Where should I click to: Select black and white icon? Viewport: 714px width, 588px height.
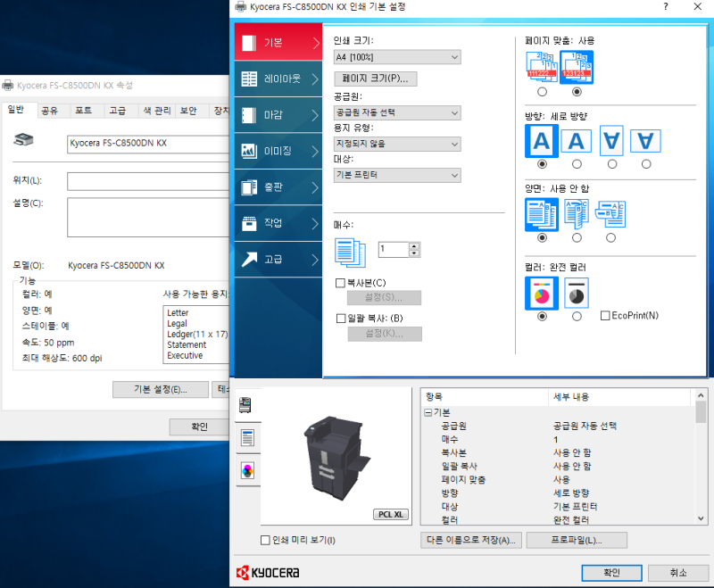pos(577,293)
